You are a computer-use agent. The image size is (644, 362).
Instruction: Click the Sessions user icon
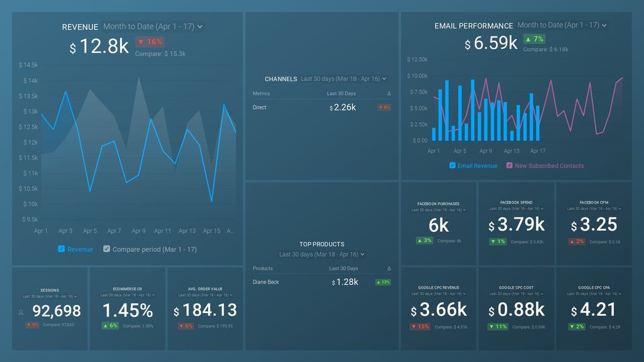(21, 312)
